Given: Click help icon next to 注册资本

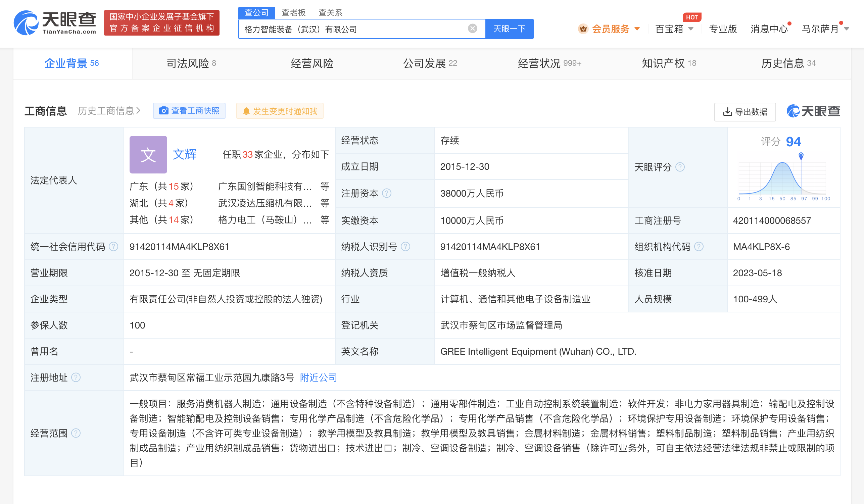Looking at the screenshot, I should 386,193.
